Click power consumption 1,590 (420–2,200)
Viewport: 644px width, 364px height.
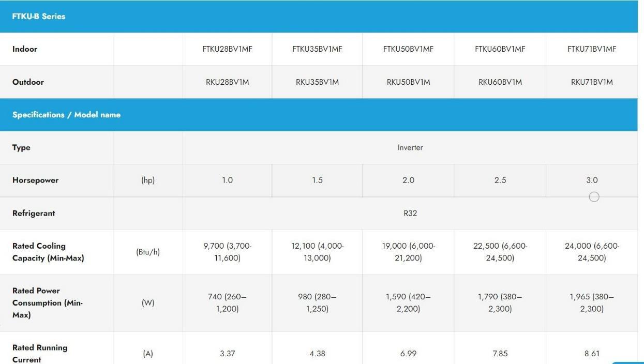408,303
